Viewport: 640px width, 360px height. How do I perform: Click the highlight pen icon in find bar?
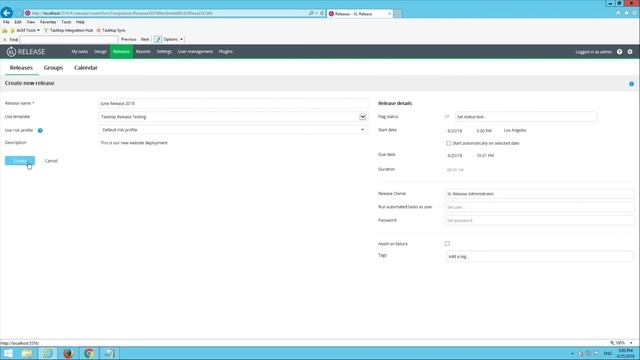(x=158, y=40)
